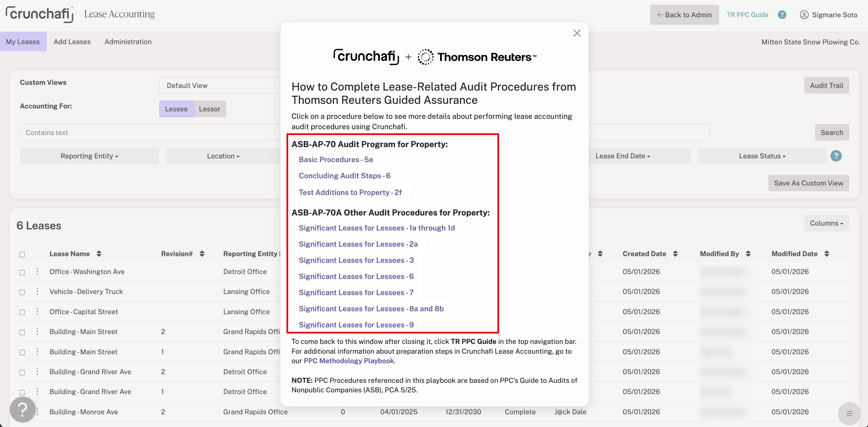
Task: Close the Thomson Reuters guide dialog
Action: click(577, 33)
